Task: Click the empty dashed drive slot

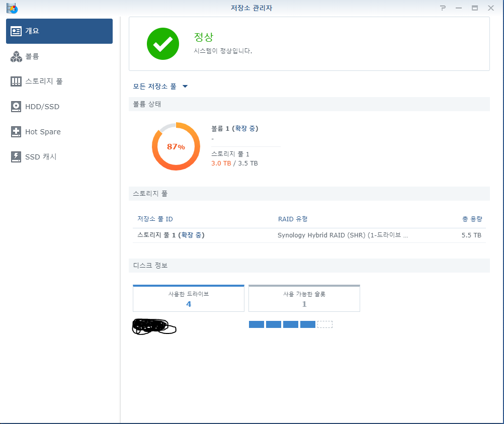Action: [325, 324]
